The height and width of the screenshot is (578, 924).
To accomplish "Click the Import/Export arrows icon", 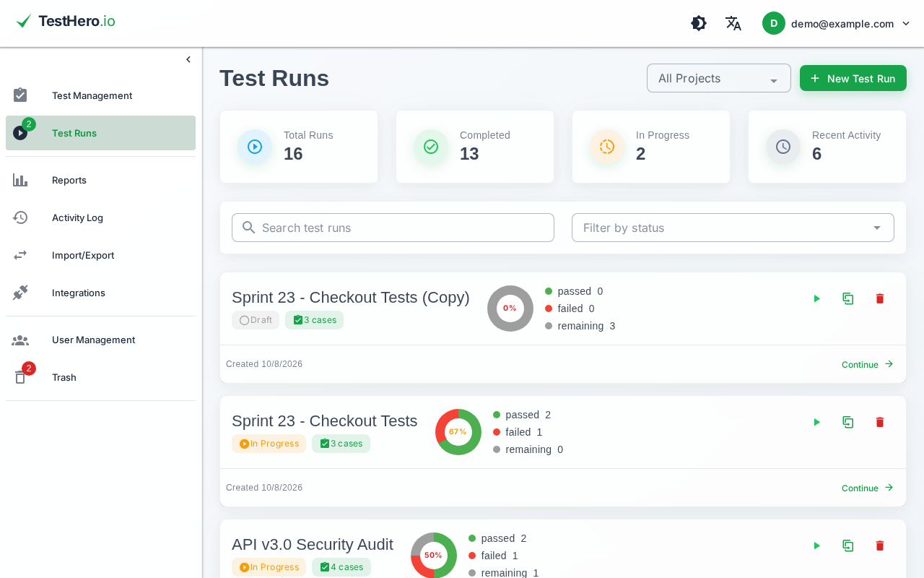I will (20, 255).
